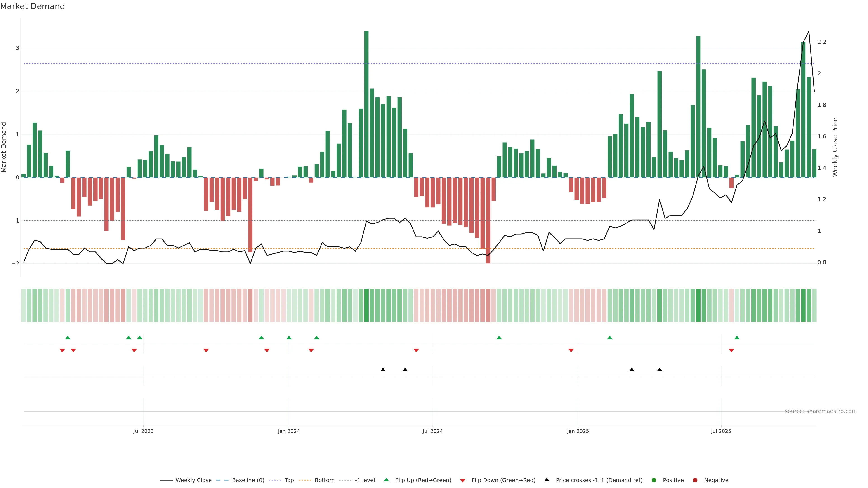Click the green Flip Up triangle legend icon
Viewport: 868px width, 488px height.
click(386, 480)
